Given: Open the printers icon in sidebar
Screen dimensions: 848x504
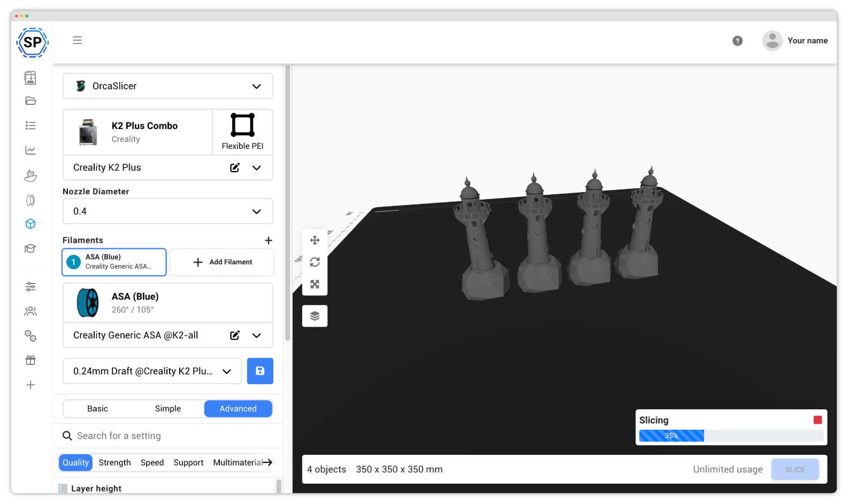Looking at the screenshot, I should pyautogui.click(x=30, y=78).
